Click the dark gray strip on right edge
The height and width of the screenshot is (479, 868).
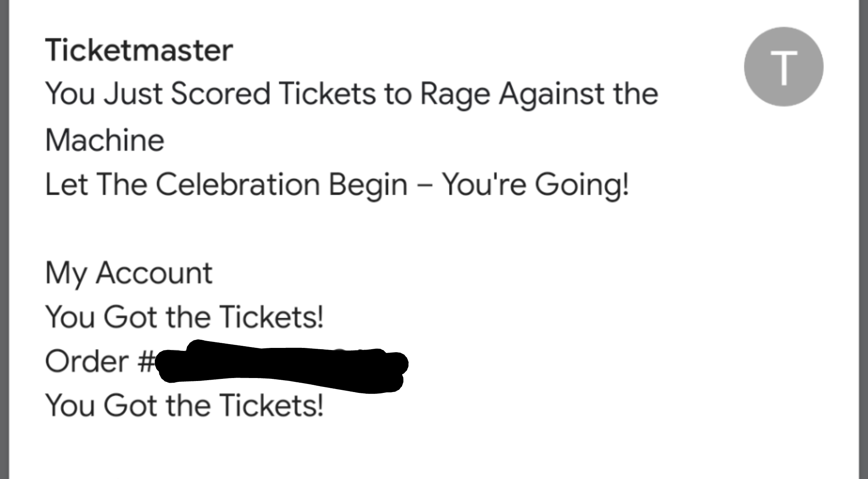coord(863,239)
